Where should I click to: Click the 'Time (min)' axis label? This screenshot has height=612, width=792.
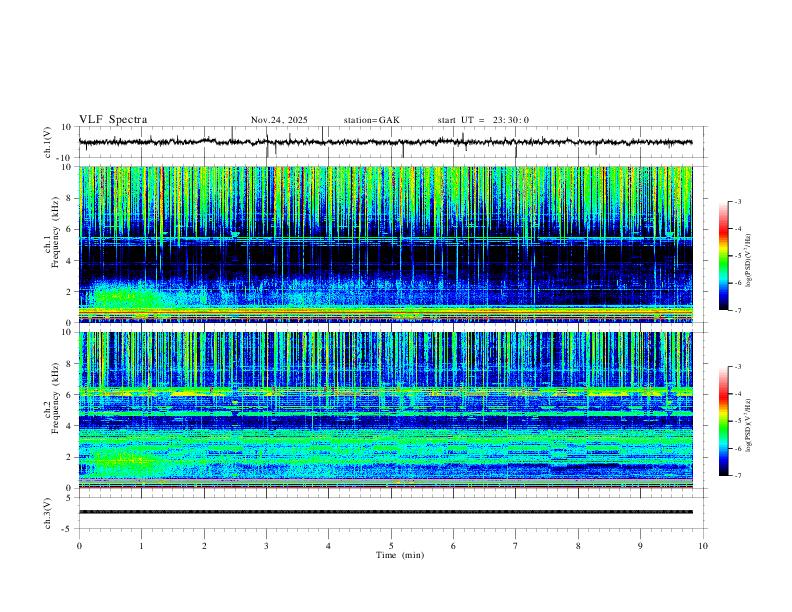(400, 555)
